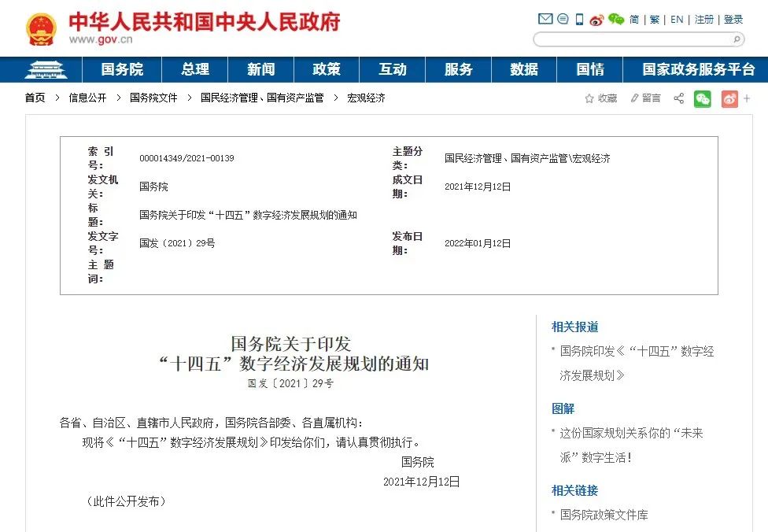This screenshot has width=768, height=532.
Task: Open the 政策 navigation menu
Action: (x=326, y=69)
